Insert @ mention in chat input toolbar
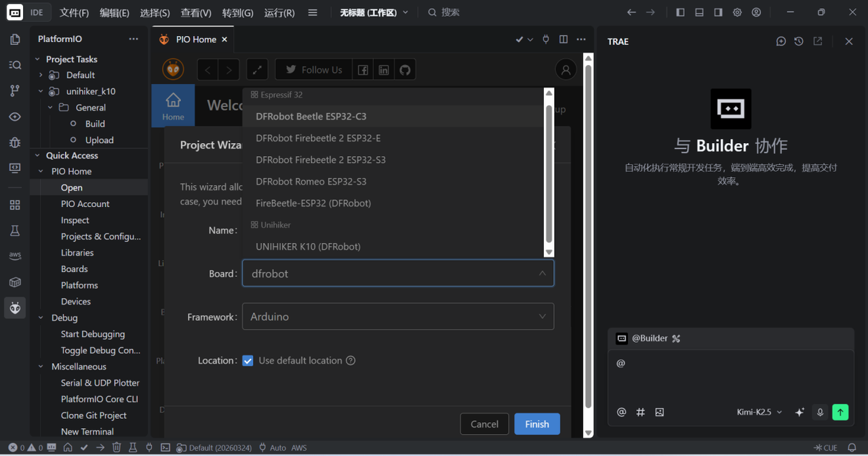The height and width of the screenshot is (456, 868). (x=621, y=412)
